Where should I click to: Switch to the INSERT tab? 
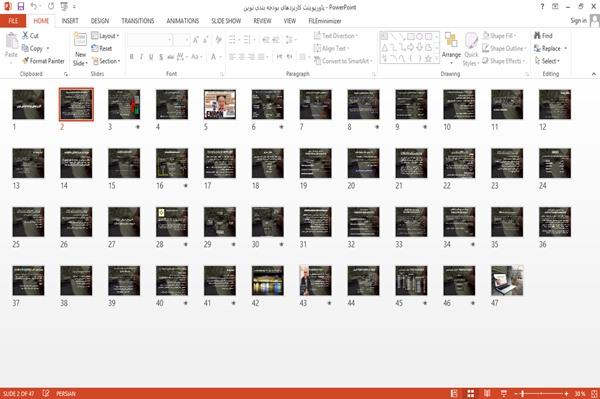click(70, 21)
